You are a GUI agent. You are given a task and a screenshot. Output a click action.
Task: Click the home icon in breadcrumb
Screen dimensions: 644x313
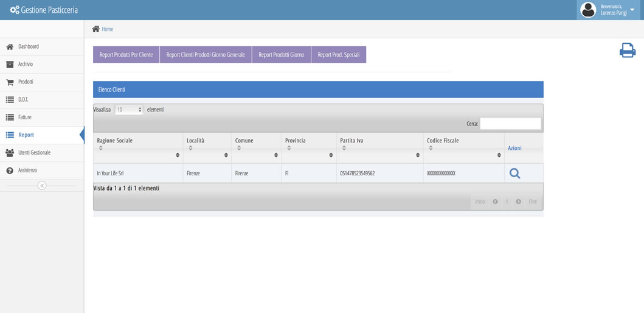click(95, 29)
